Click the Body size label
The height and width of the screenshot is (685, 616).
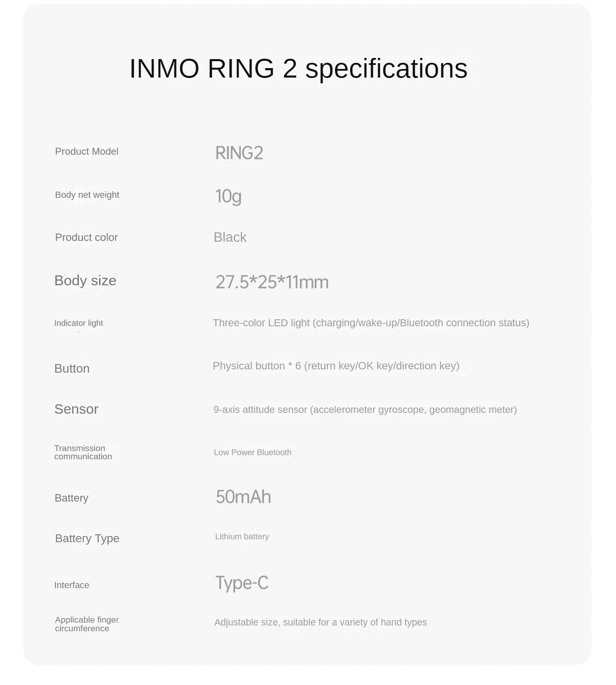point(85,281)
